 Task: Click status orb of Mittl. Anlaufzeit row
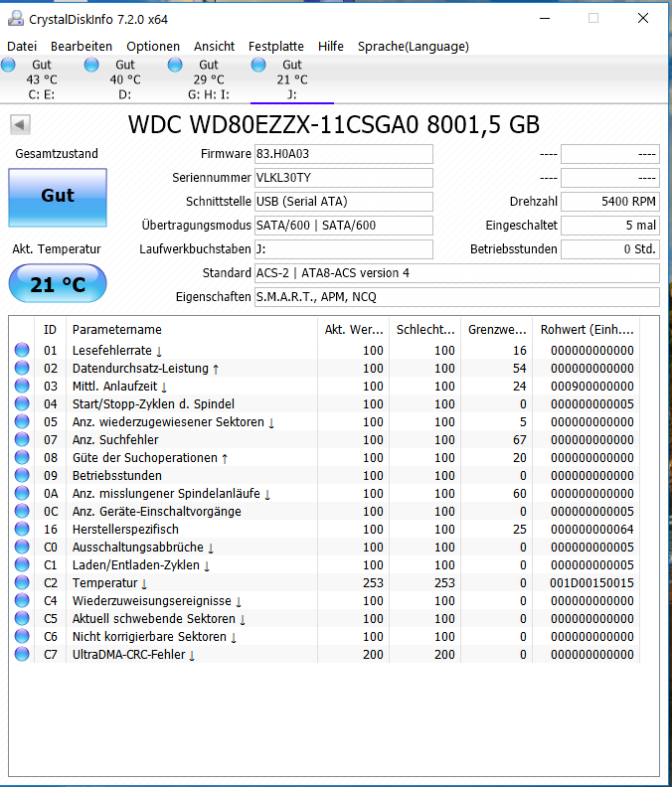click(22, 386)
